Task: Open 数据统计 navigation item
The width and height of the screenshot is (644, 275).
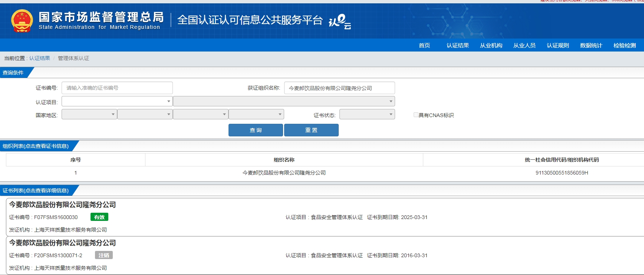Action: pos(591,45)
